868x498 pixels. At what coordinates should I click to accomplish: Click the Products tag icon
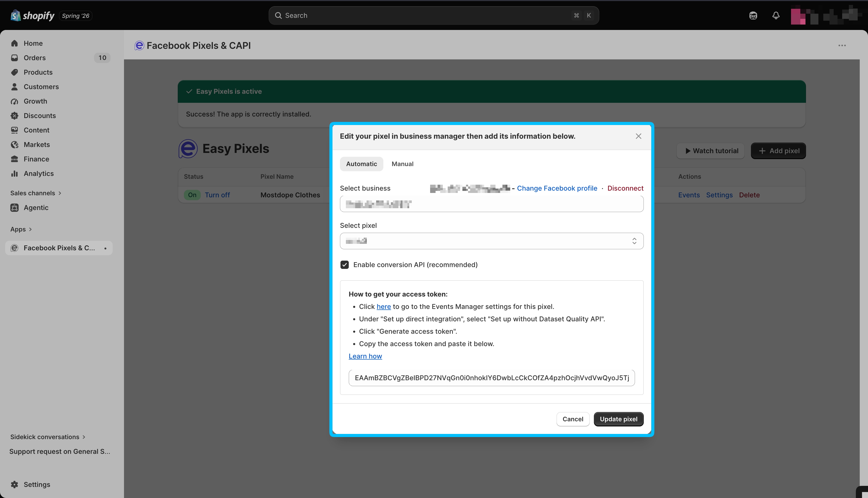(x=14, y=72)
